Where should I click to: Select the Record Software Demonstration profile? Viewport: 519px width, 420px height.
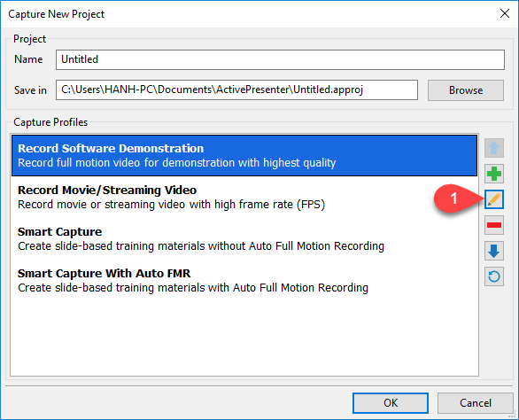coord(244,155)
